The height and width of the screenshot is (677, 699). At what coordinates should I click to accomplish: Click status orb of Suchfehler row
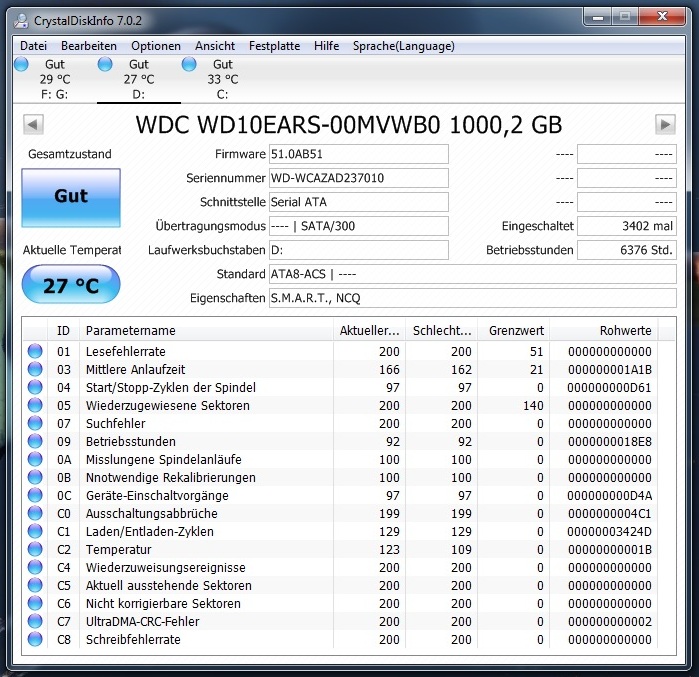tap(35, 423)
